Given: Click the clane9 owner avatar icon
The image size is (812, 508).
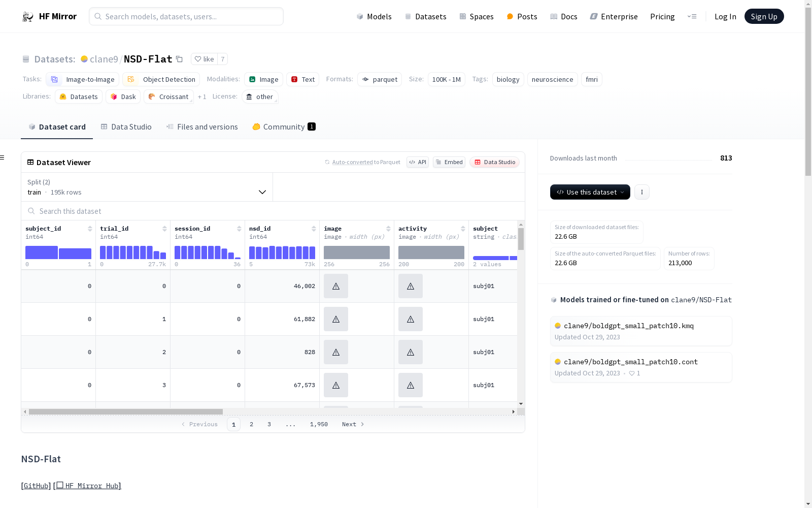Looking at the screenshot, I should click(84, 59).
